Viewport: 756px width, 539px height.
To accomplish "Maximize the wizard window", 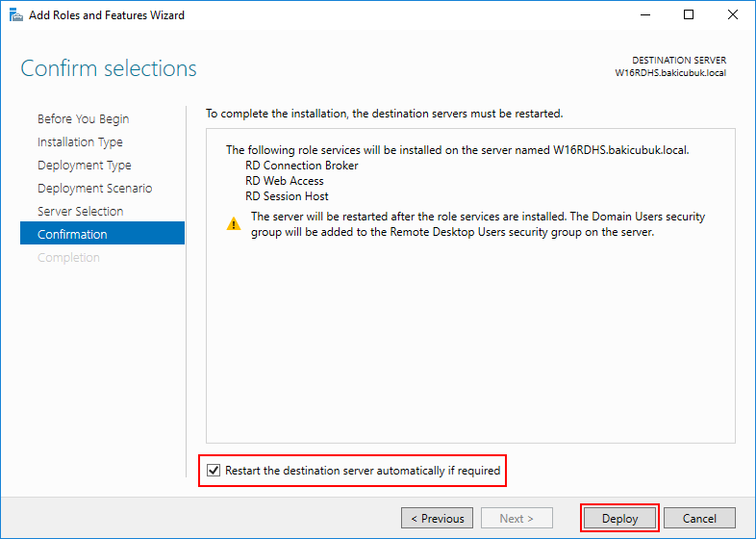I will pos(689,15).
